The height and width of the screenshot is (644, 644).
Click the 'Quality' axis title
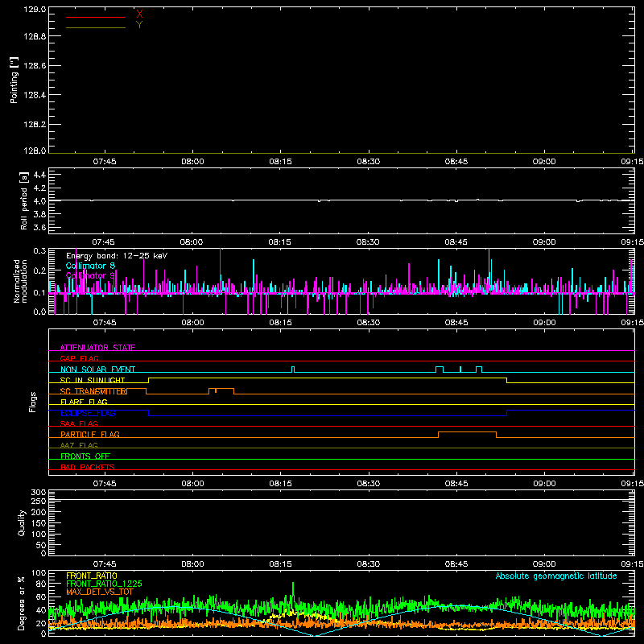(22, 522)
